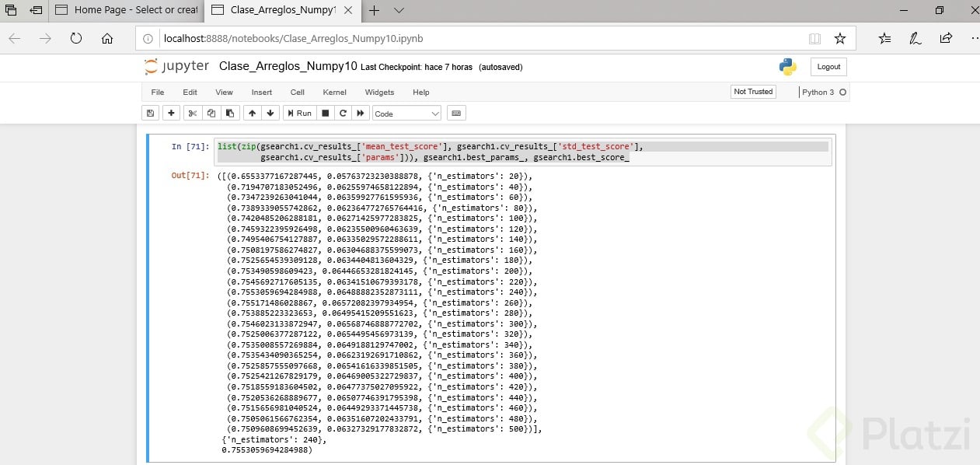Click the add notes pen icon

click(x=915, y=38)
